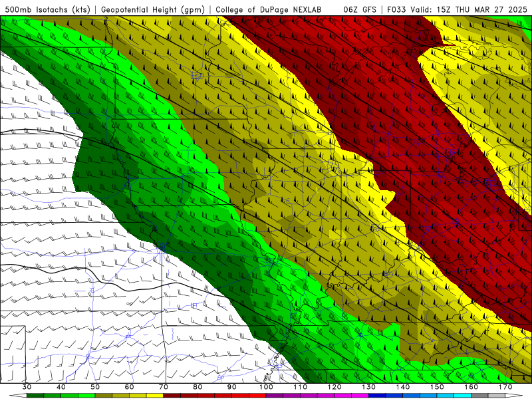Click the '90' legend value
This screenshot has height=399, width=532.
point(231,387)
